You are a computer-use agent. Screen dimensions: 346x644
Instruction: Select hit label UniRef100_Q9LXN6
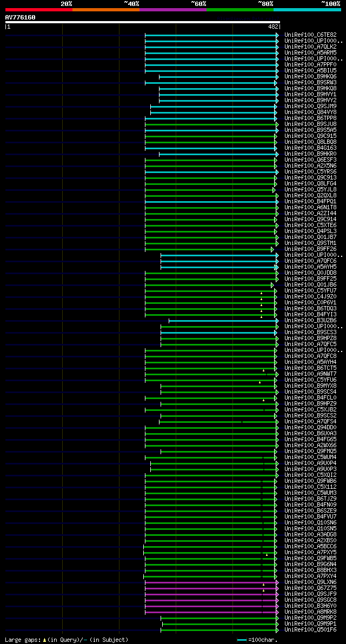(x=310, y=583)
